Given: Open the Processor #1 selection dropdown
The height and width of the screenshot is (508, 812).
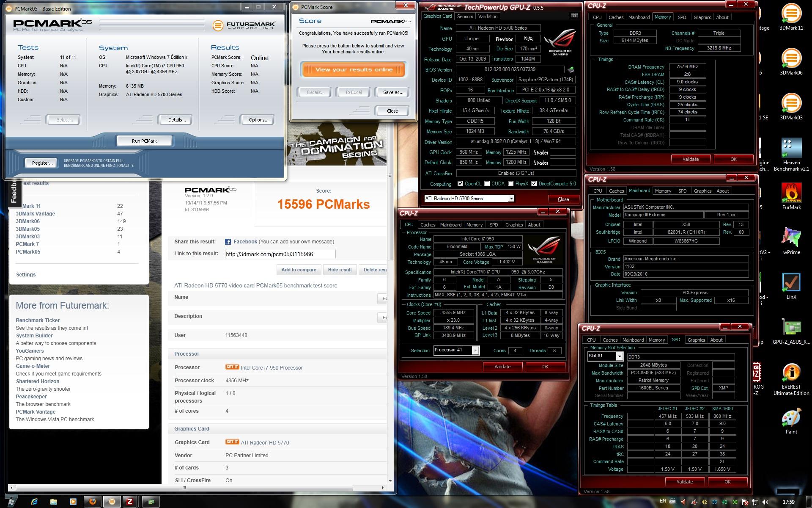Looking at the screenshot, I should click(475, 351).
